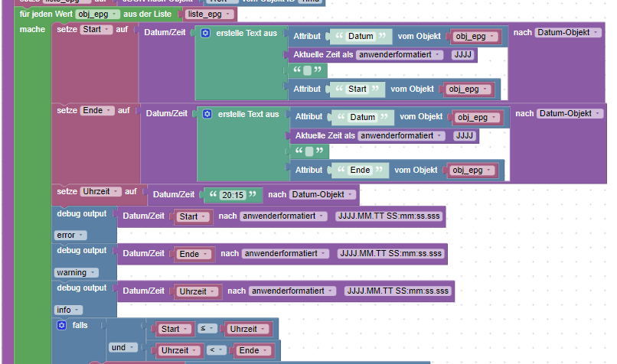Viewport: 617px width, 364px height.
Task: Edit the date format field in Uhrzeit debug row
Action: [x=398, y=291]
